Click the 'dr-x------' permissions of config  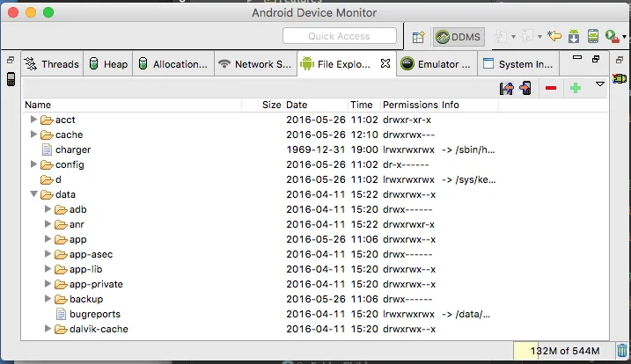pos(406,164)
